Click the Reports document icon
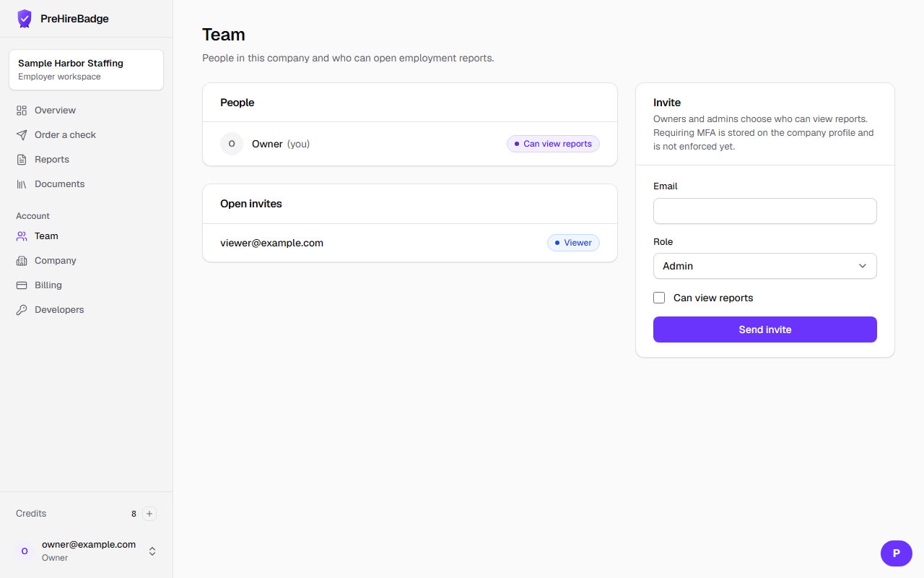Viewport: 924px width, 578px height. pos(22,160)
